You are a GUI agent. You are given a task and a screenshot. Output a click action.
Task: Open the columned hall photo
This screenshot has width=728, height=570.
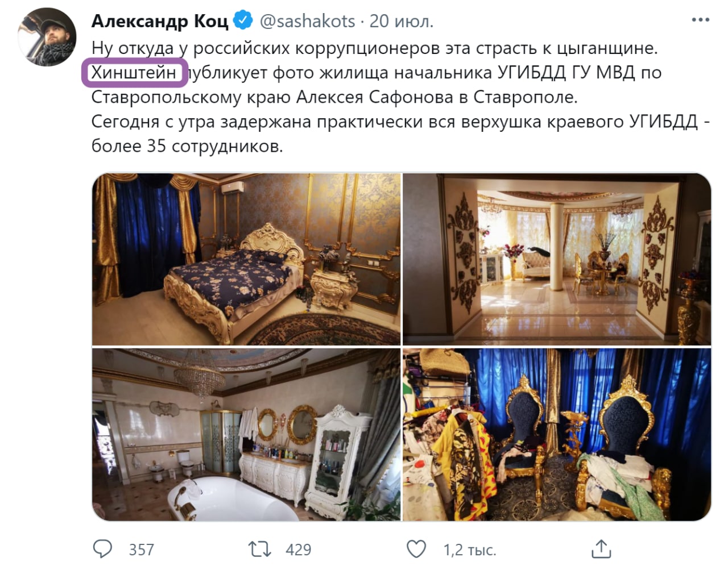[557, 259]
